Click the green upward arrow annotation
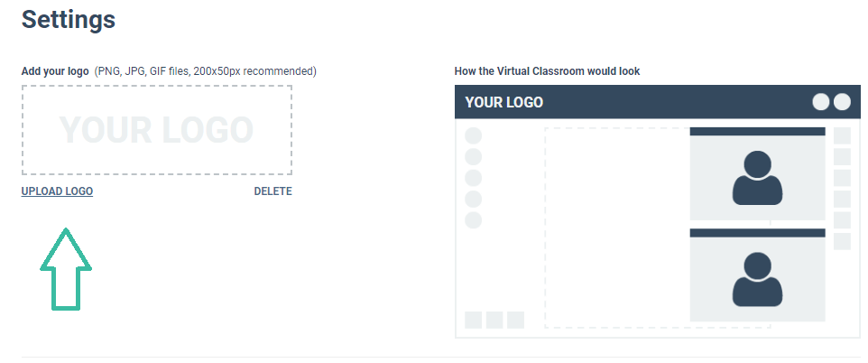 (x=66, y=269)
